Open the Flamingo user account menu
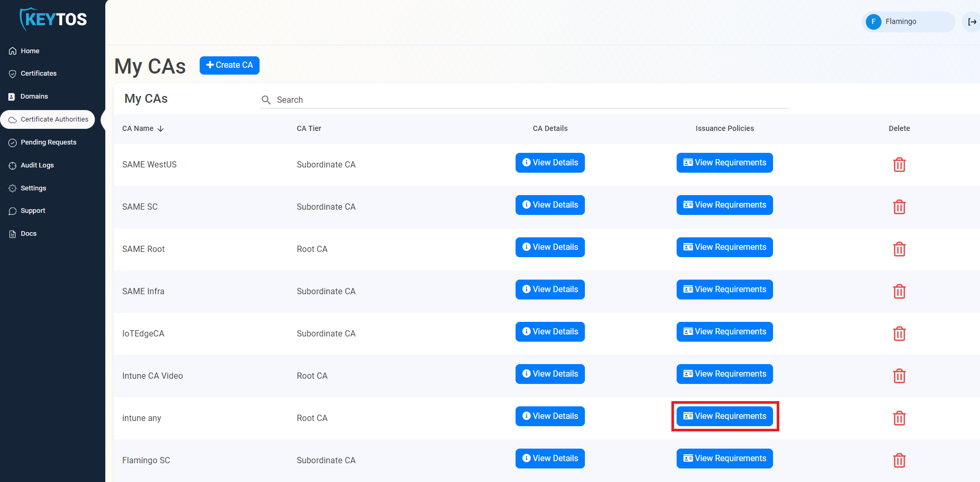 pos(908,21)
